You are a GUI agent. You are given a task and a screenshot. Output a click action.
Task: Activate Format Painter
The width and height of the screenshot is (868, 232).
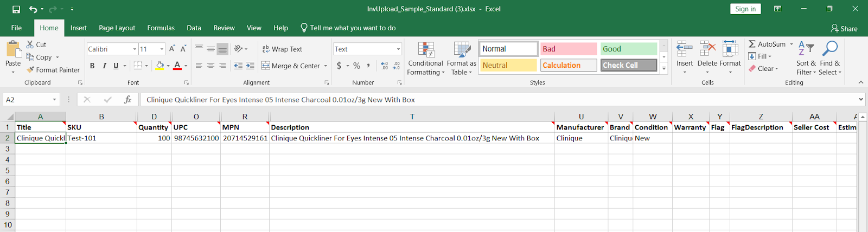click(53, 70)
